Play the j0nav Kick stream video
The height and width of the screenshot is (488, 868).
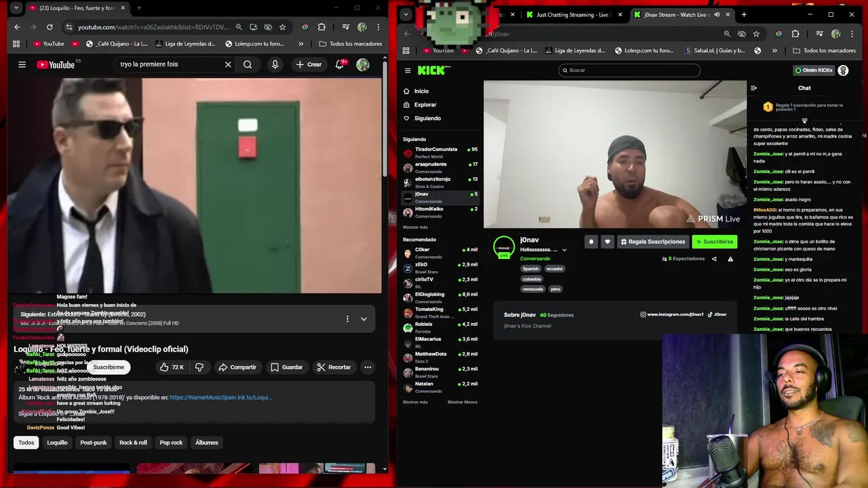(x=615, y=155)
